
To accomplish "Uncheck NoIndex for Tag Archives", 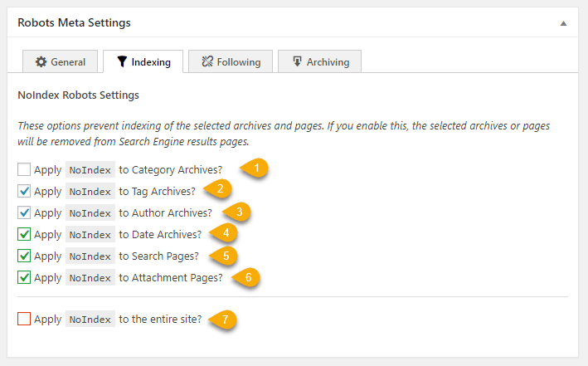I will pyautogui.click(x=24, y=191).
